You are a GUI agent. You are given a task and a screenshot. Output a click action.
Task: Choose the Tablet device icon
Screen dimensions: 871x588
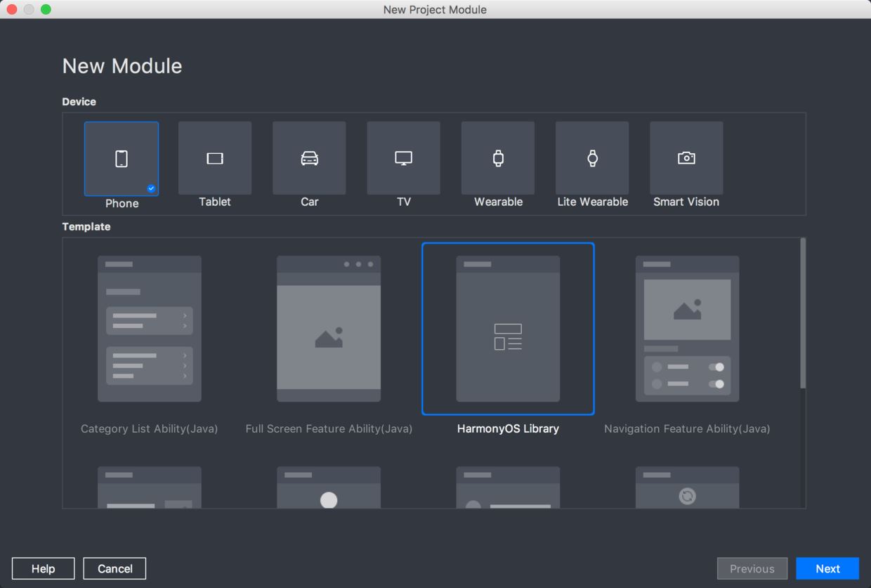coord(215,159)
